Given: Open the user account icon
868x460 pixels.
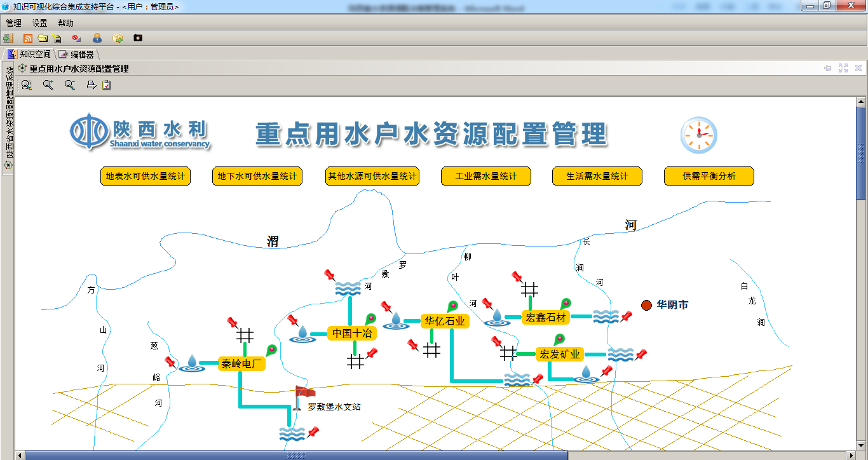Looking at the screenshot, I should pos(97,38).
